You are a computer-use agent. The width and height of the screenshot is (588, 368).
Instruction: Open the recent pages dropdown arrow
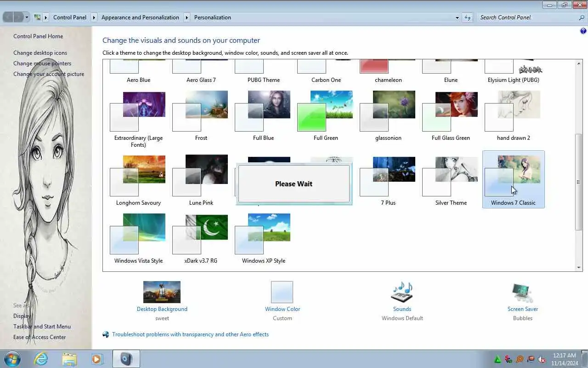[27, 17]
